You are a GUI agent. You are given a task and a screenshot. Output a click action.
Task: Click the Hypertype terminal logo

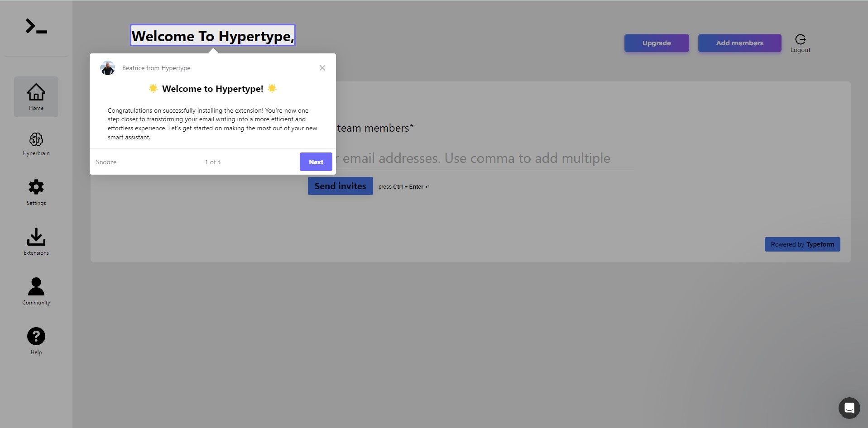[x=36, y=26]
